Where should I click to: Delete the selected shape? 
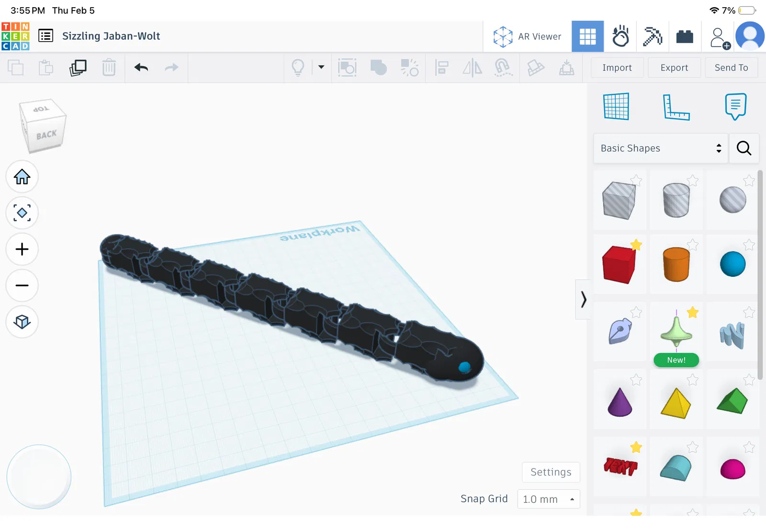(x=109, y=68)
